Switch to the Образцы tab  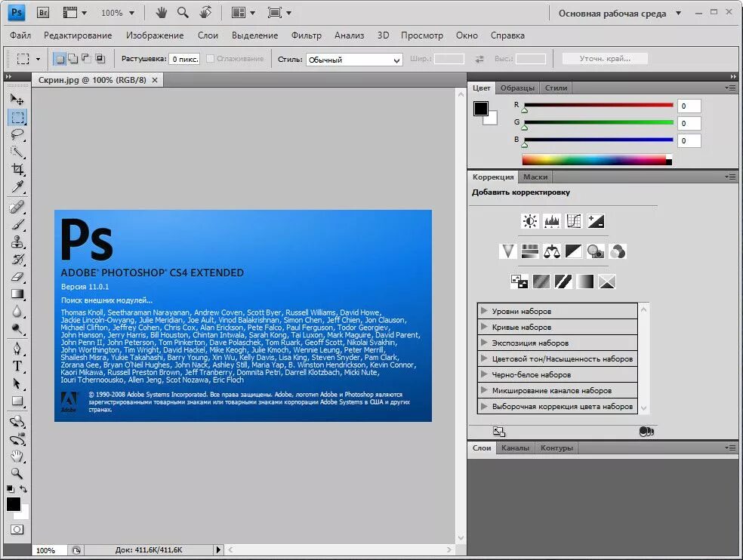point(517,88)
